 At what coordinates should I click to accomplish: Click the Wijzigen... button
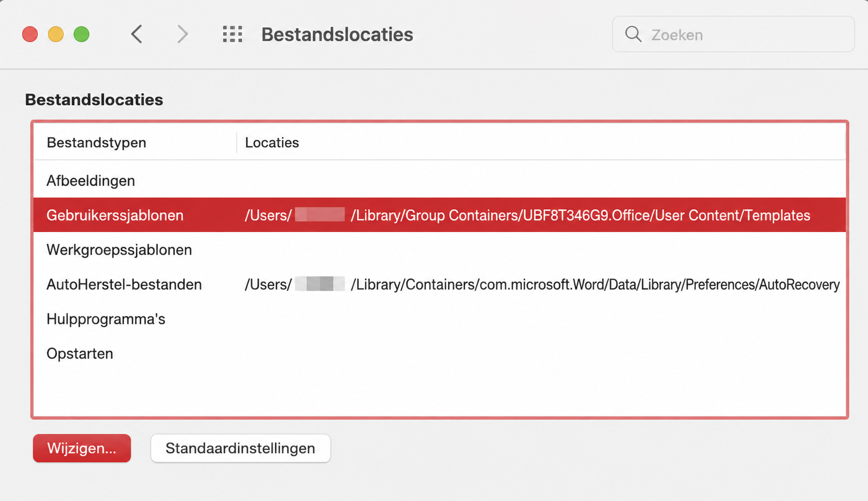point(82,448)
